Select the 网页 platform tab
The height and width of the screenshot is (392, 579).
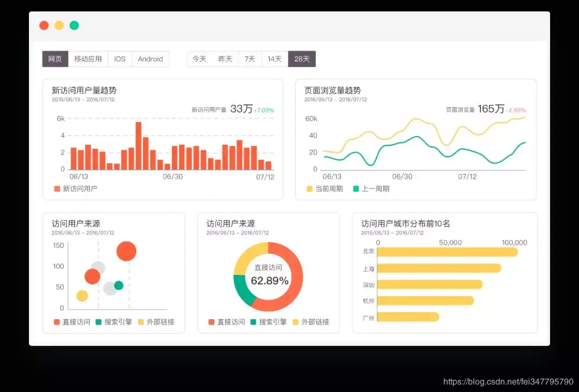(x=55, y=59)
